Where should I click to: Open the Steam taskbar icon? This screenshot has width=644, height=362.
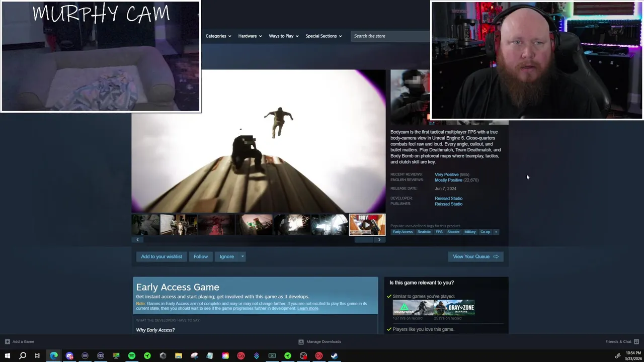pyautogui.click(x=335, y=356)
